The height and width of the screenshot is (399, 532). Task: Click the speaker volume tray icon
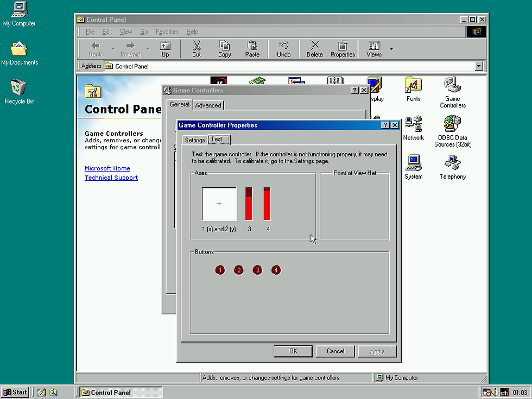495,392
